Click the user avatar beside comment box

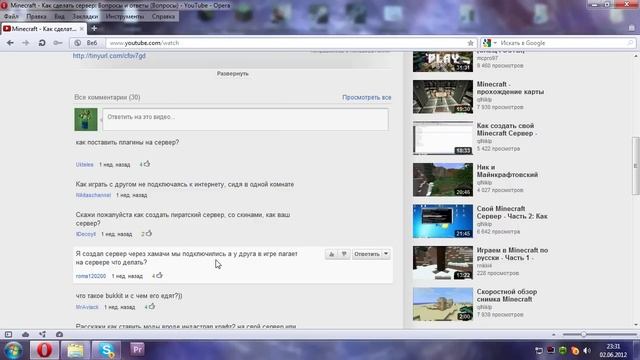tap(86, 119)
